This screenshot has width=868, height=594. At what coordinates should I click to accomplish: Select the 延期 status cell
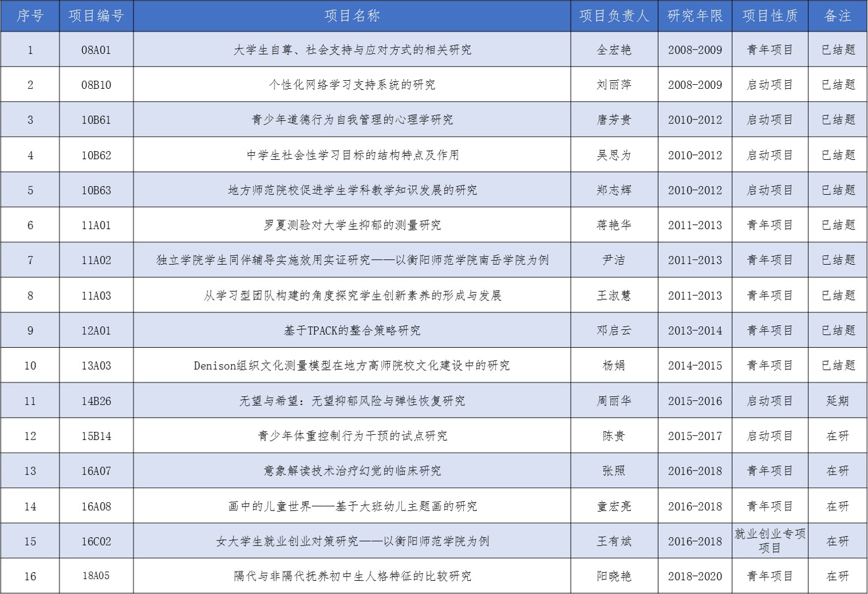(x=838, y=401)
